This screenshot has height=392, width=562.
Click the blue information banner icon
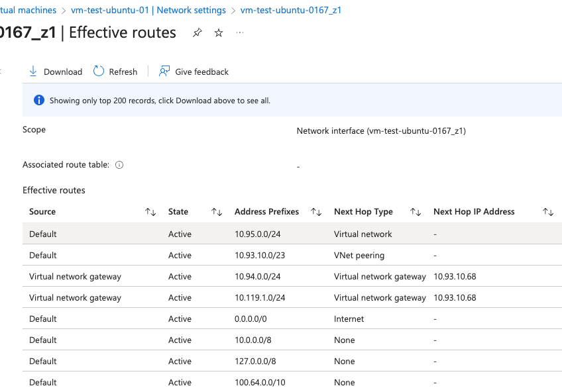[x=39, y=100]
